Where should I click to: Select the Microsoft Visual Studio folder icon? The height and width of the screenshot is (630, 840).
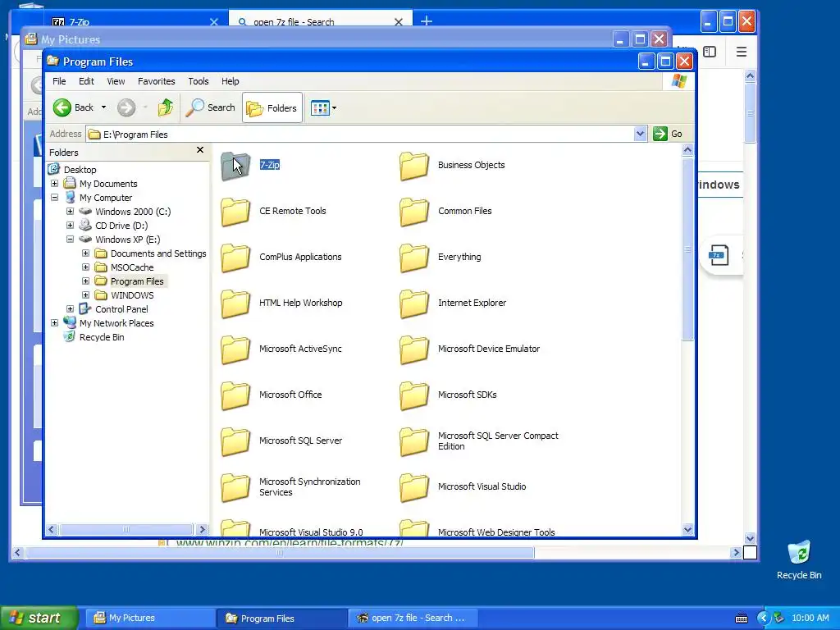[x=414, y=488]
